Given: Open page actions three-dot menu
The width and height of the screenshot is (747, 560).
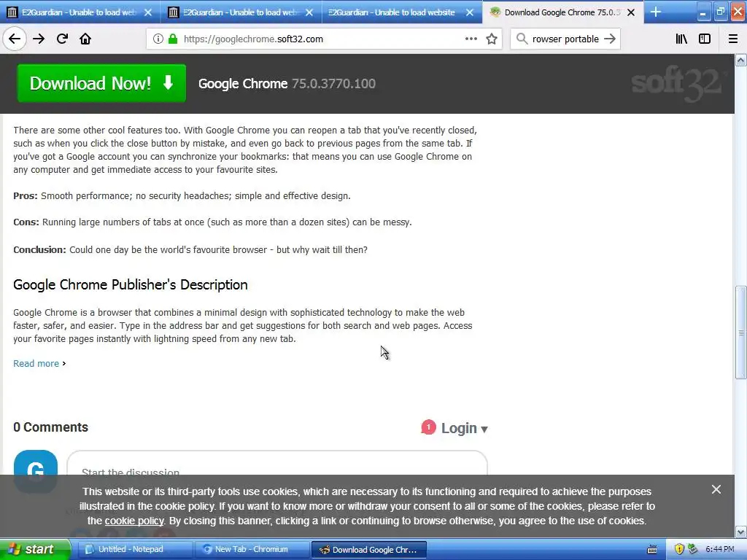Looking at the screenshot, I should tap(471, 39).
